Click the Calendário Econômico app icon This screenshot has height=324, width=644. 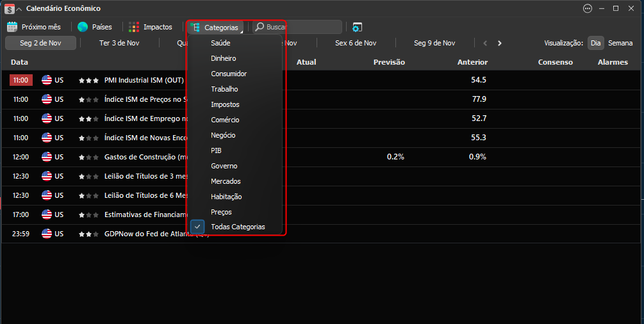[9, 8]
